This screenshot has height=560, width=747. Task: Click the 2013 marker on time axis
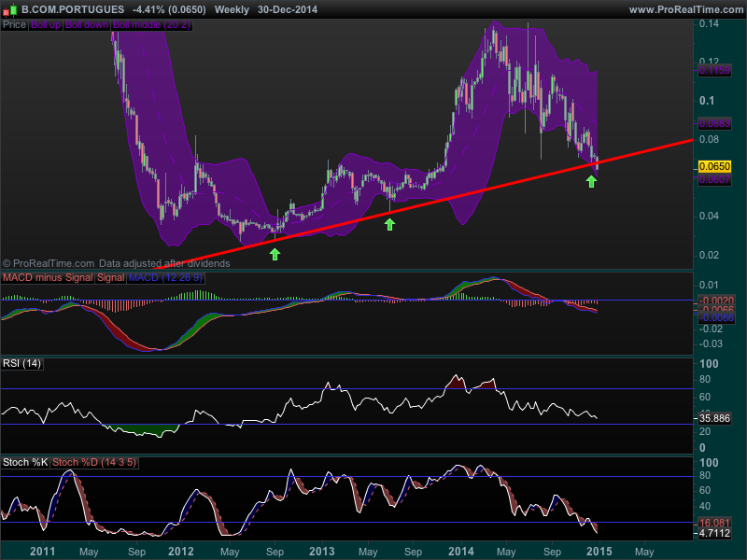coord(320,551)
